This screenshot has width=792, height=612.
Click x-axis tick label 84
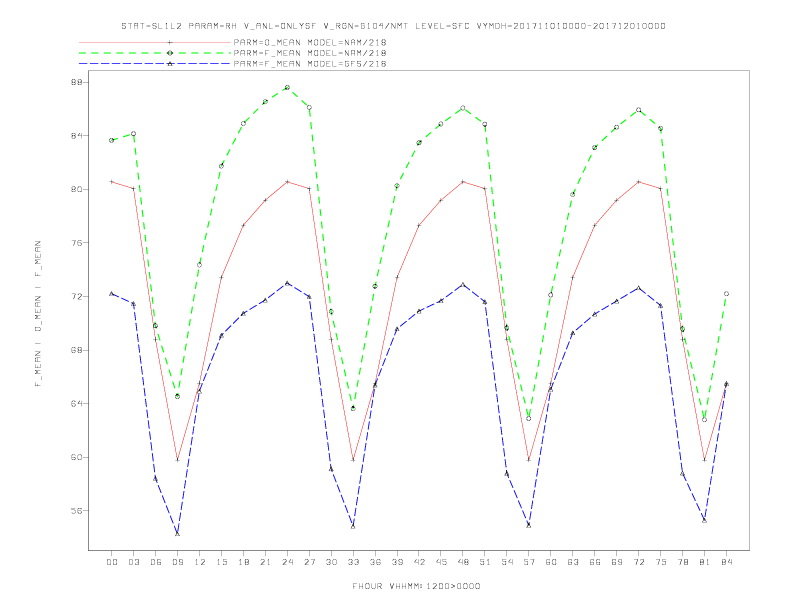point(727,562)
